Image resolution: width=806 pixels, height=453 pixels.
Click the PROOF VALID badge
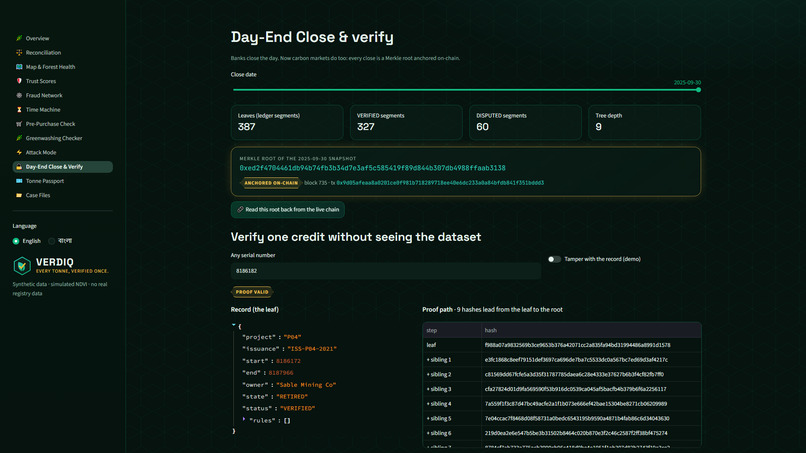252,292
